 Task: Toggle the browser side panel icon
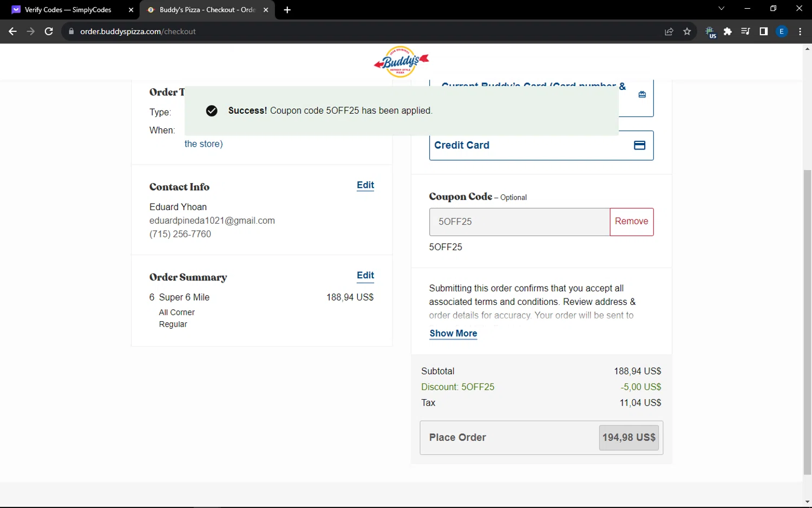(x=763, y=31)
